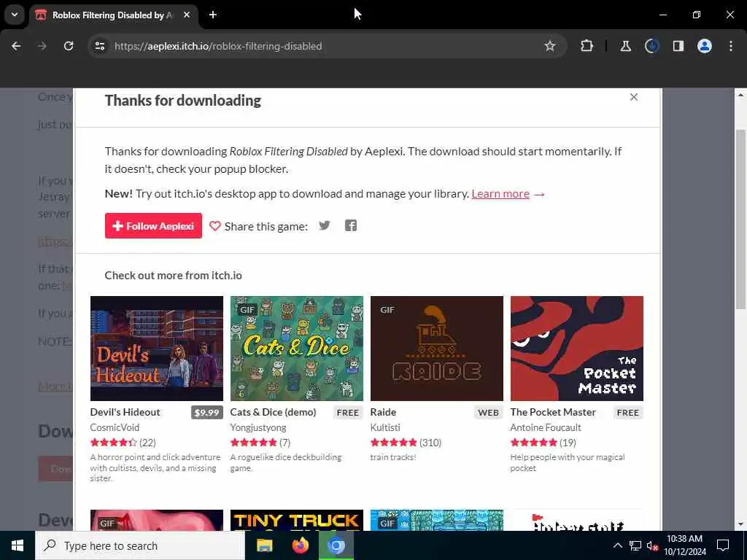The image size is (747, 560).
Task: Click the heart icon beside Share this game
Action: click(x=215, y=226)
